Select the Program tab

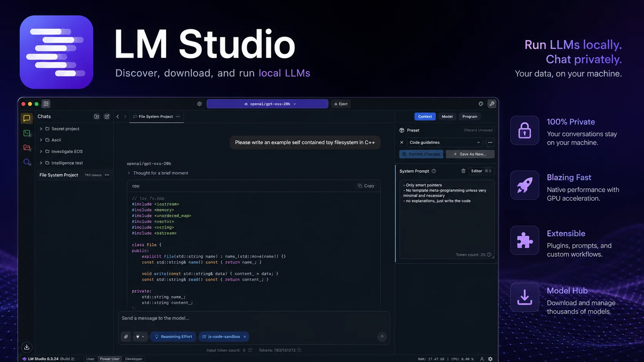pyautogui.click(x=470, y=117)
